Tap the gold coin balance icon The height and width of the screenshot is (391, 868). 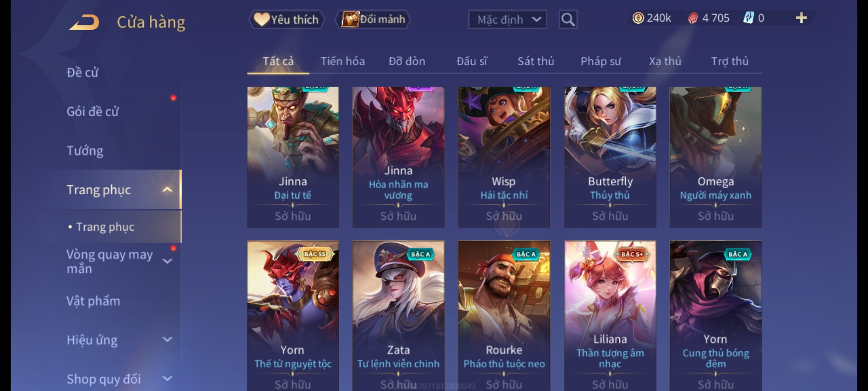[638, 18]
